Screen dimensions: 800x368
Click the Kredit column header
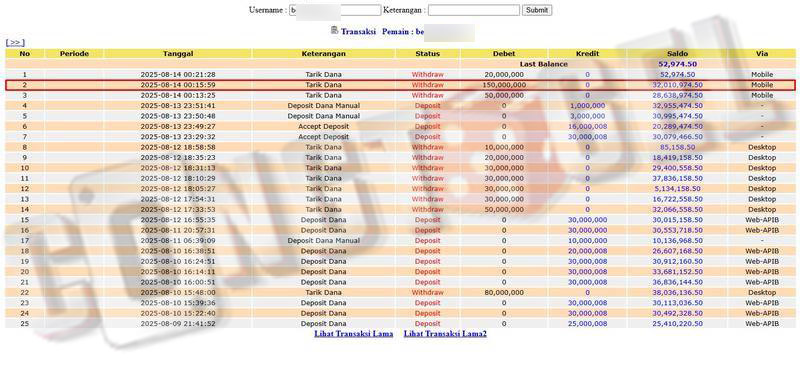point(587,54)
